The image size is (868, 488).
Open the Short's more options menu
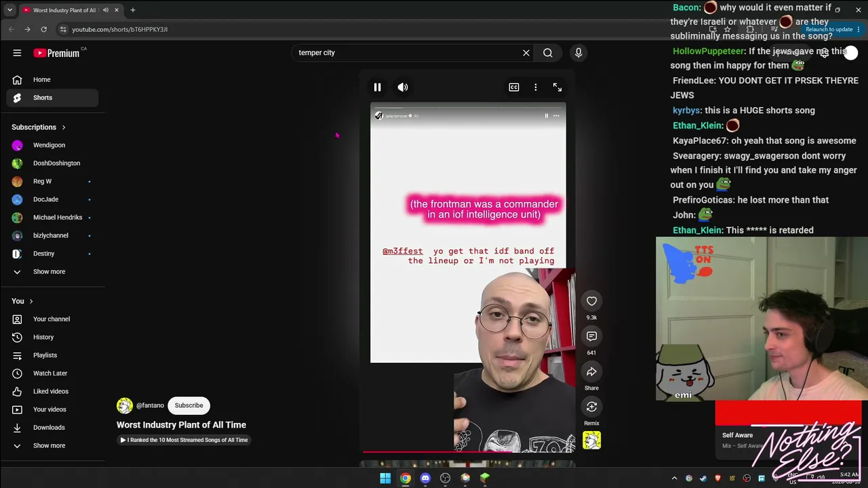click(x=536, y=87)
